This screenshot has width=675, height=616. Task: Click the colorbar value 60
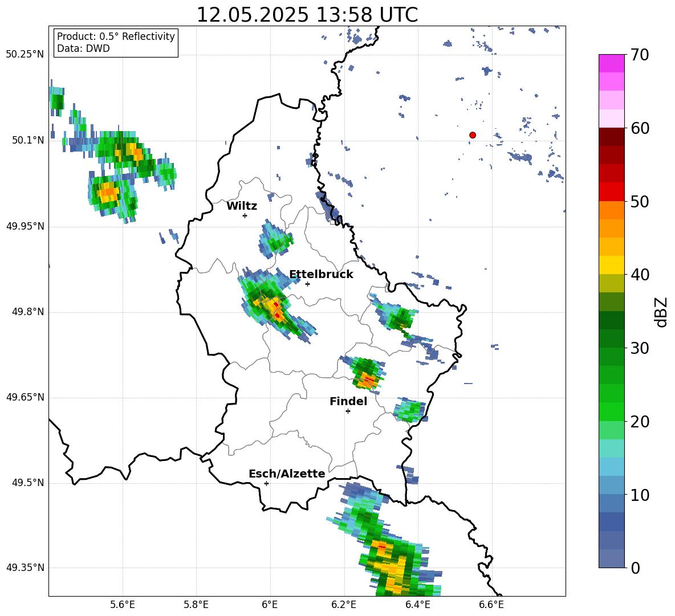pos(640,128)
